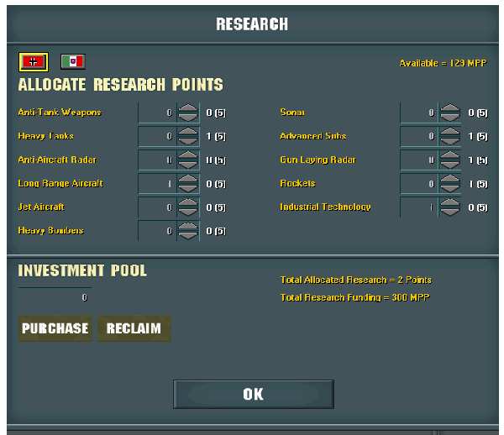Click the Sonar label
Image resolution: width=504 pixels, height=435 pixels.
292,113
